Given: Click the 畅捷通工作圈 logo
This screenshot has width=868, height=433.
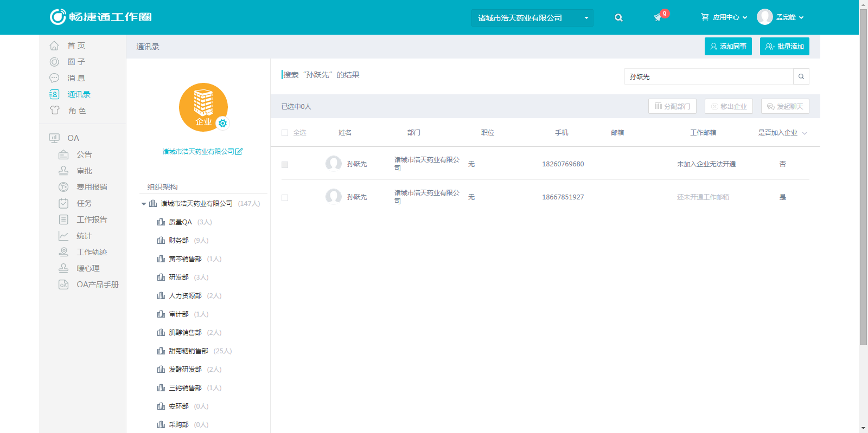Looking at the screenshot, I should coord(101,17).
